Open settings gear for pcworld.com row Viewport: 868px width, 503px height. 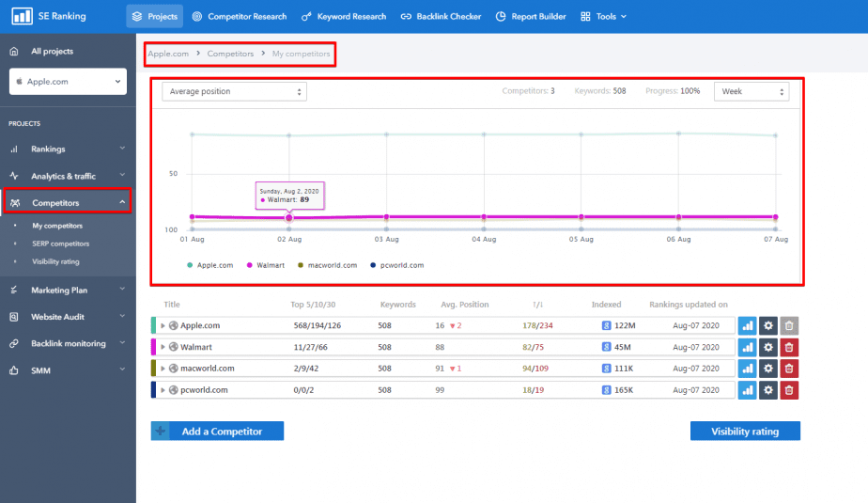click(x=768, y=390)
